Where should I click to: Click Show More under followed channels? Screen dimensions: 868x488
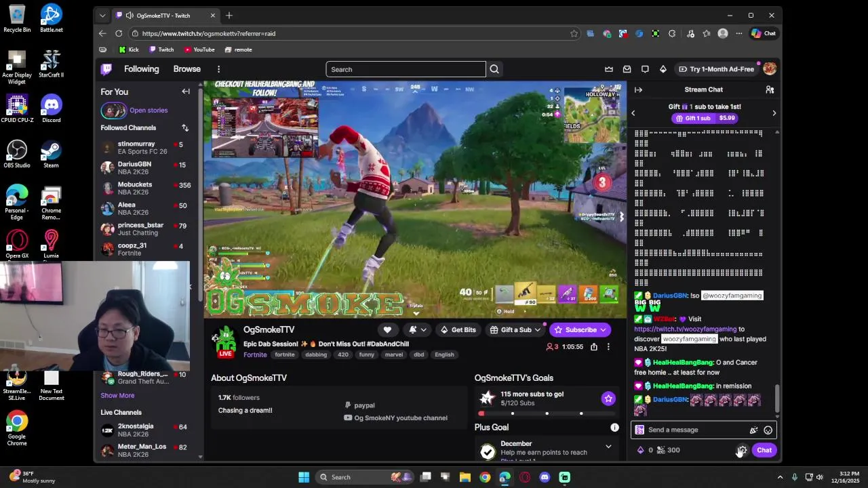117,396
